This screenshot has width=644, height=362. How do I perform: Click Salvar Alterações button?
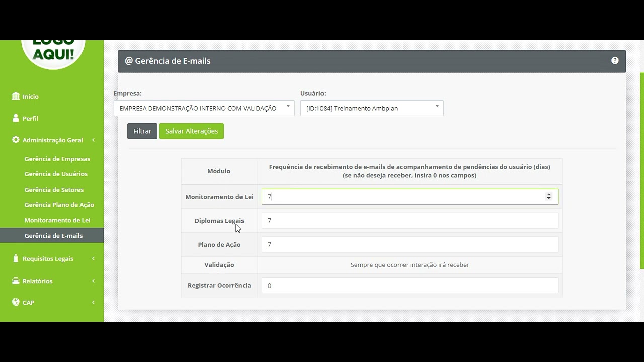tap(192, 131)
